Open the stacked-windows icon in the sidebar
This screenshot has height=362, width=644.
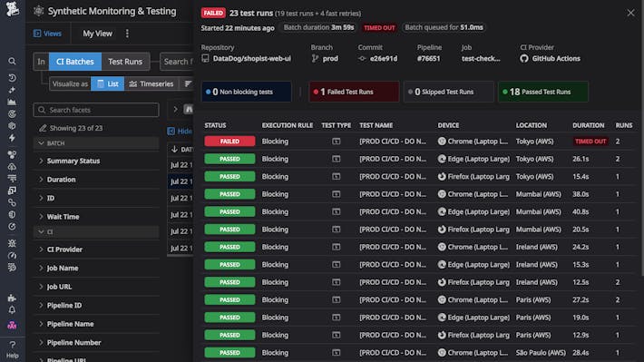(12, 191)
